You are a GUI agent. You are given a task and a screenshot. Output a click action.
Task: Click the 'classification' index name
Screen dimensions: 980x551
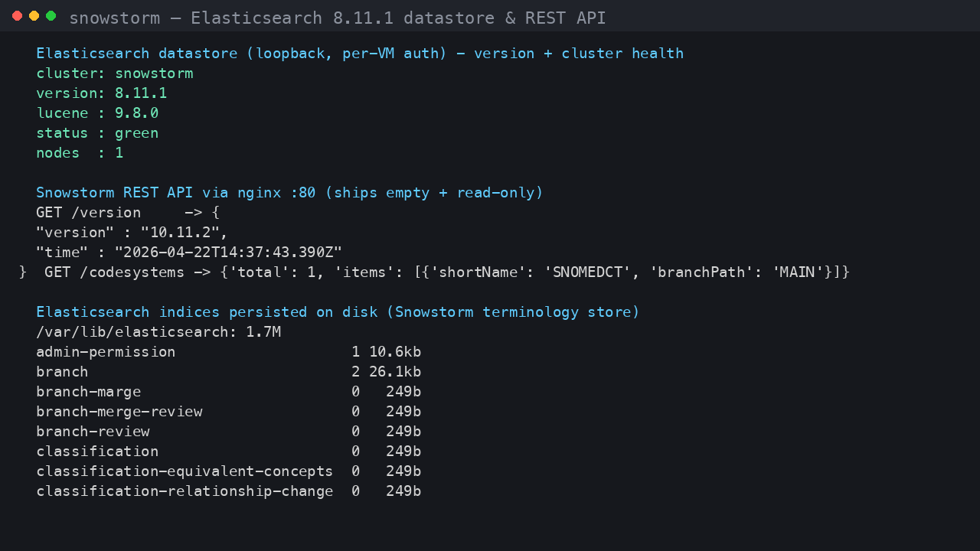97,452
